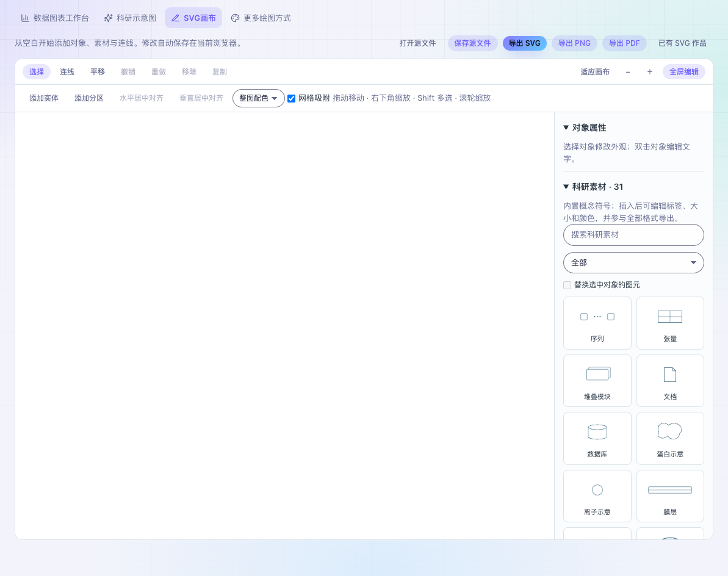Click the 移除 remove button
The width and height of the screenshot is (728, 576).
pos(189,72)
